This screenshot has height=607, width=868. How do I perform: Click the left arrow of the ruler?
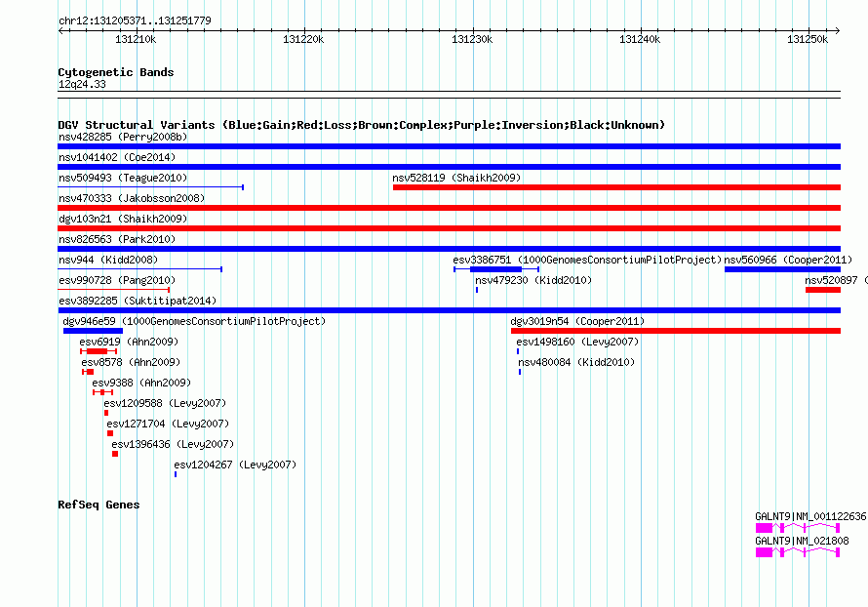point(60,30)
